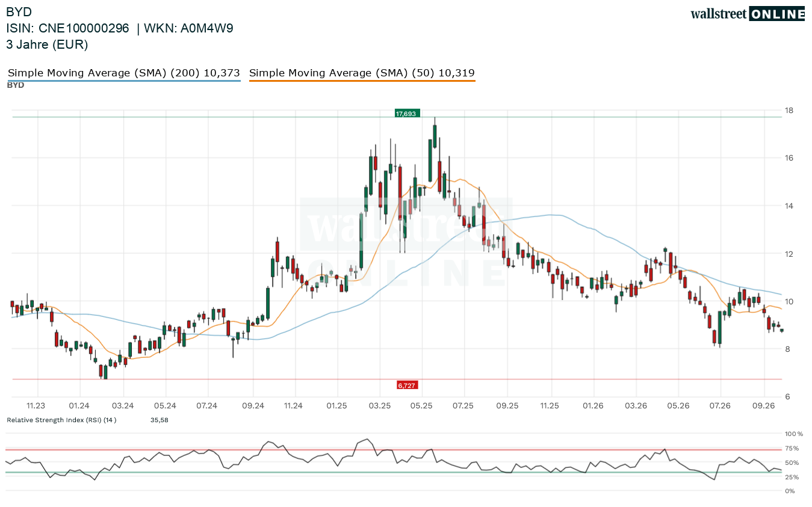Click the green 17,693 high price marker
This screenshot has width=812, height=507.
coord(407,113)
